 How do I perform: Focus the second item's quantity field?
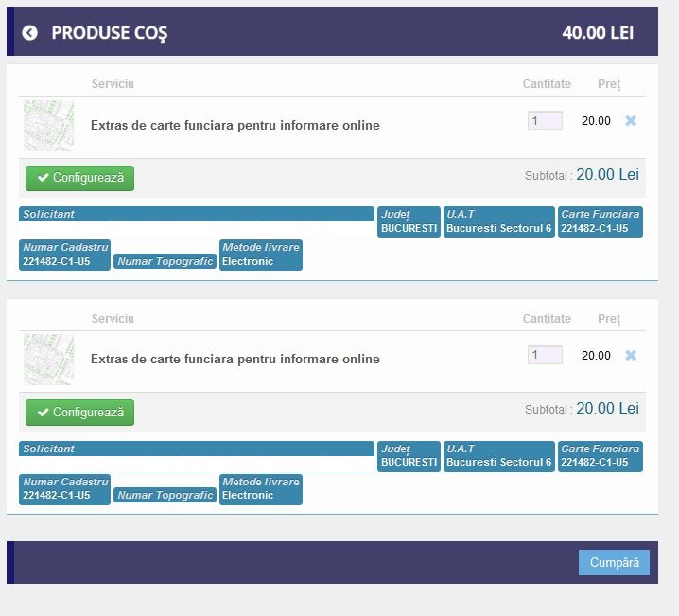tap(545, 356)
